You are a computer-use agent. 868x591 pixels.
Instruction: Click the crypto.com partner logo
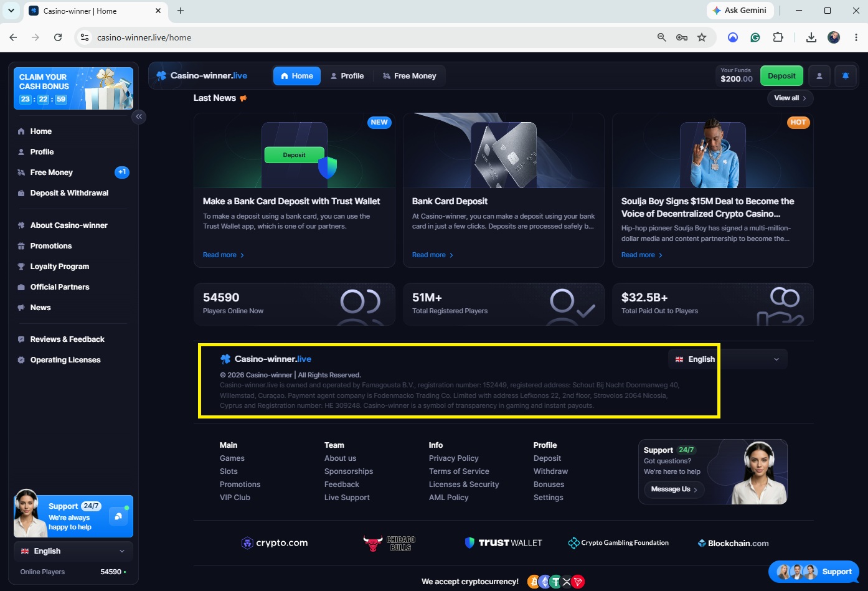tap(275, 543)
